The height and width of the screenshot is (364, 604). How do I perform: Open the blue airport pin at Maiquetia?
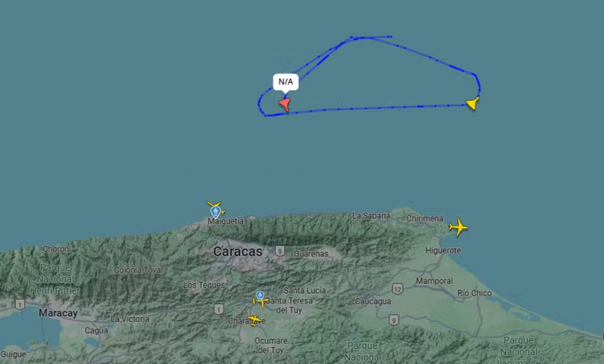pos(215,212)
